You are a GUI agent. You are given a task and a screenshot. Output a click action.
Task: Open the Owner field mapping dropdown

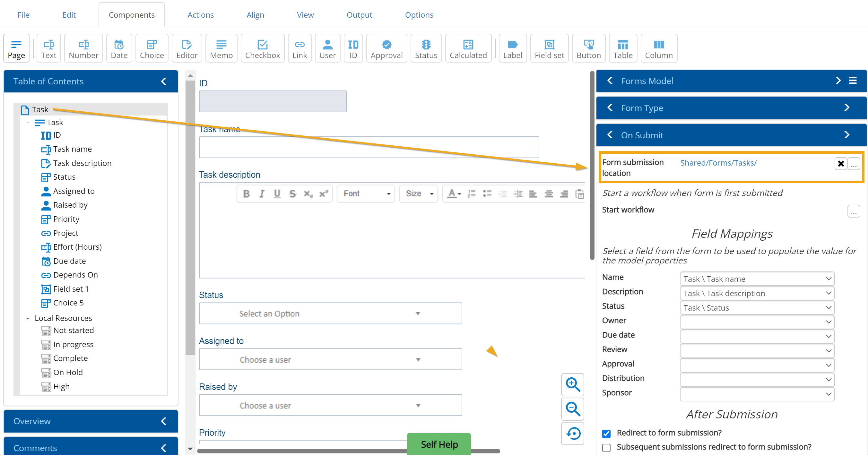(x=757, y=322)
